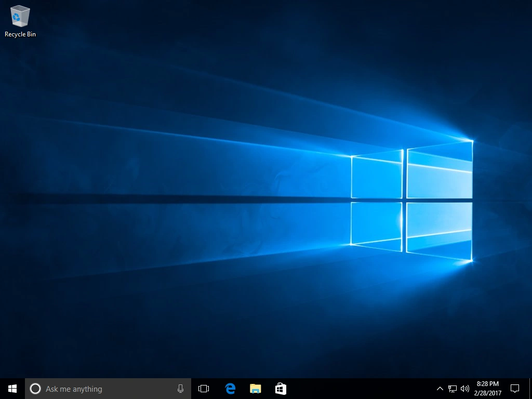
Task: Open the Windows Store from the taskbar
Action: [x=281, y=388]
